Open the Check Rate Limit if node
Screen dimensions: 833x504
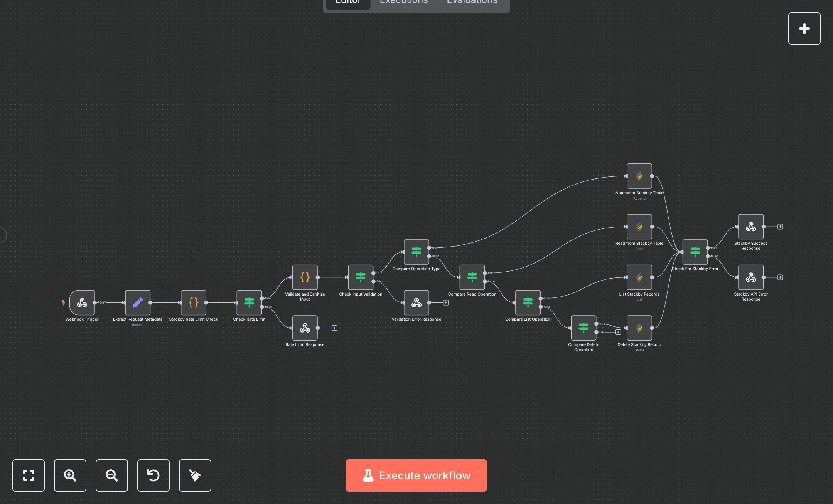(x=249, y=303)
